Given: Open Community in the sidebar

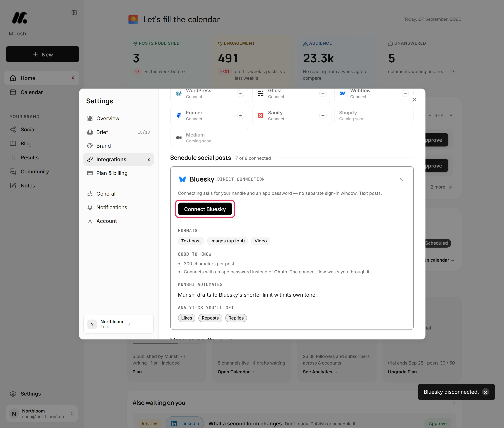Looking at the screenshot, I should [x=42, y=172].
